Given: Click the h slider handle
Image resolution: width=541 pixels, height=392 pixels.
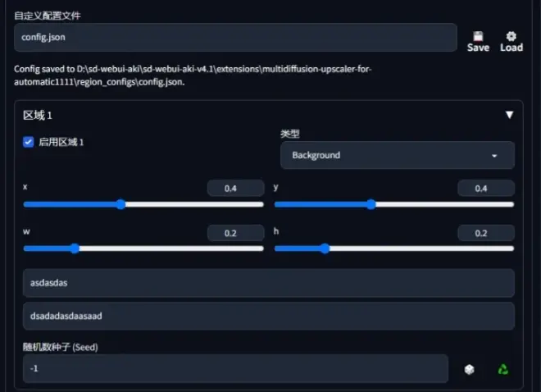Looking at the screenshot, I should (325, 248).
